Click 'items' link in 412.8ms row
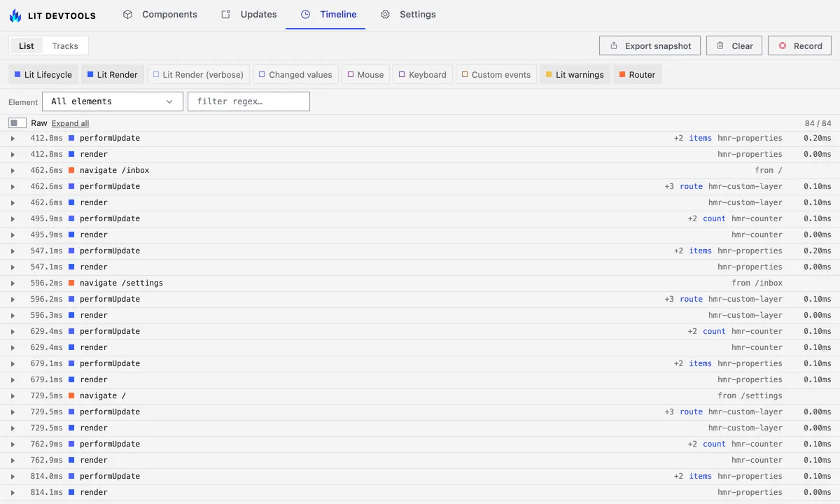The width and height of the screenshot is (840, 504). 701,138
